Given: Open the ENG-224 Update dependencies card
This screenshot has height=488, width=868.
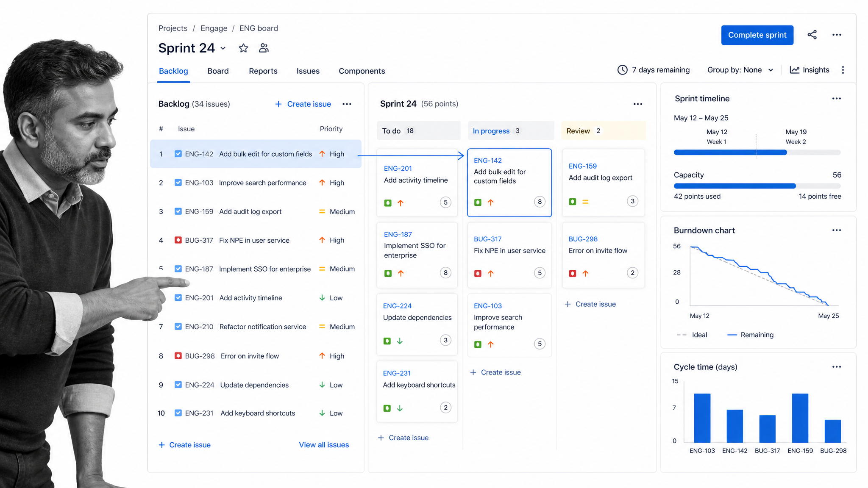Looking at the screenshot, I should tap(417, 324).
